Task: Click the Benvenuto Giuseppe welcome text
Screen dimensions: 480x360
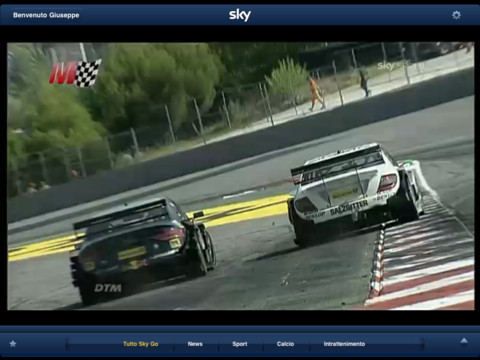Action: coord(46,15)
